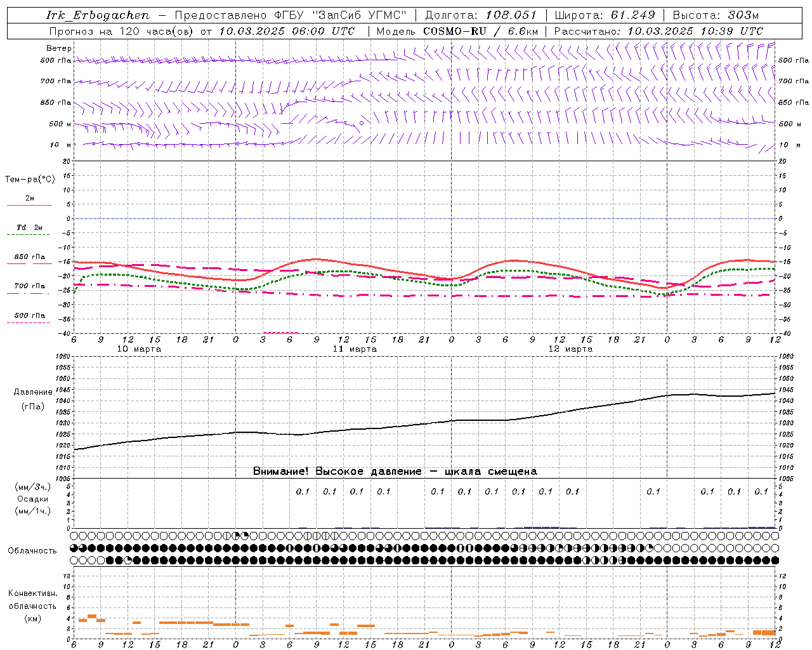The image size is (812, 650).
Task: Click the (гПа) pressure unit label
Action: tap(33, 406)
